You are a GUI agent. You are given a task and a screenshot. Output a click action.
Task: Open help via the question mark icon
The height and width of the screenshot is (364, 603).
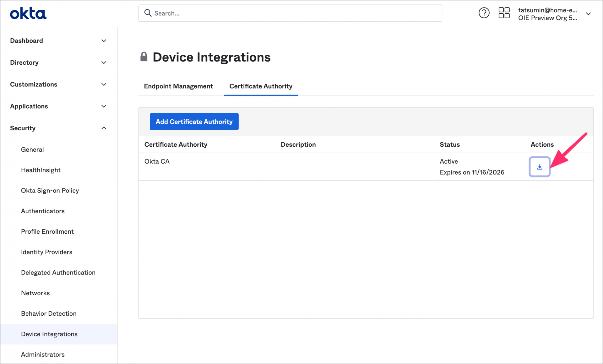[484, 13]
